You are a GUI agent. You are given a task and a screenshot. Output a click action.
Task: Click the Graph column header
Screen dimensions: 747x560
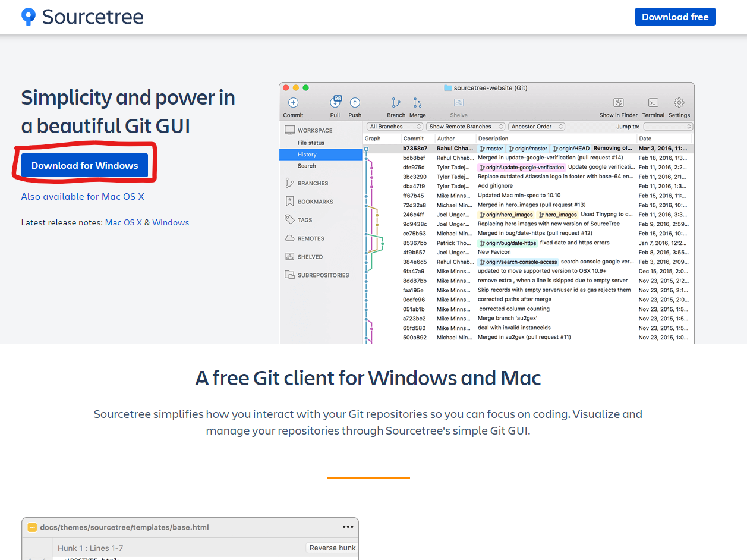(x=373, y=139)
